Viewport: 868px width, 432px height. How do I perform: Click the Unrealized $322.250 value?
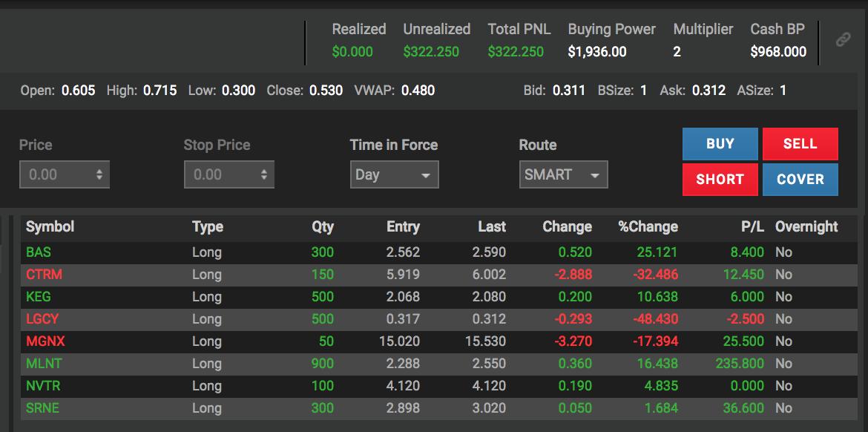coord(431,51)
